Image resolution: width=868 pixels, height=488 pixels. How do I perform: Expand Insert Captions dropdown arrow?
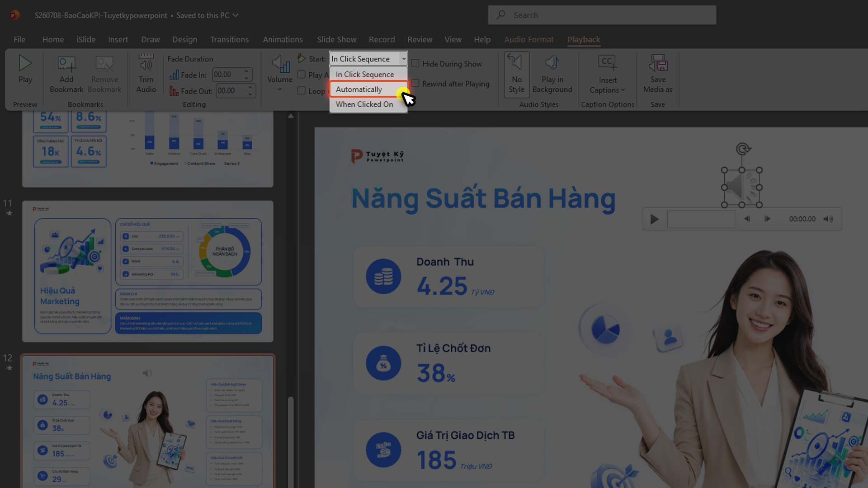tap(623, 90)
